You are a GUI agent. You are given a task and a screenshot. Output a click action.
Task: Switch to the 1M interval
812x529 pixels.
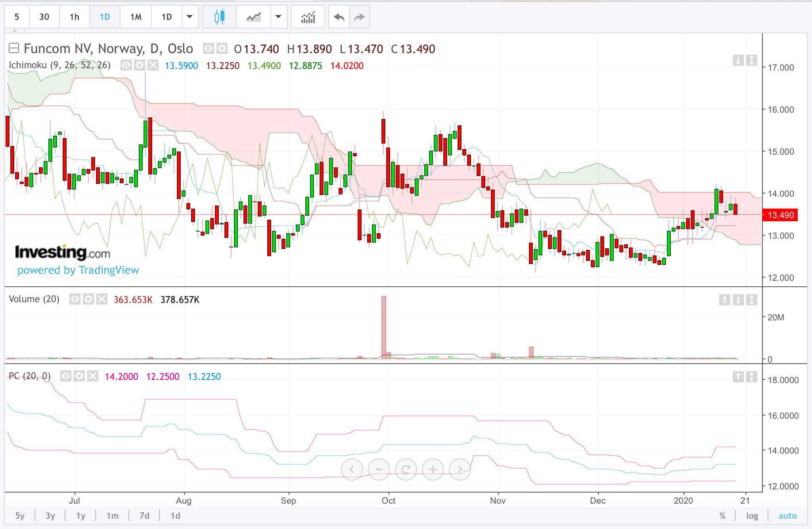136,17
